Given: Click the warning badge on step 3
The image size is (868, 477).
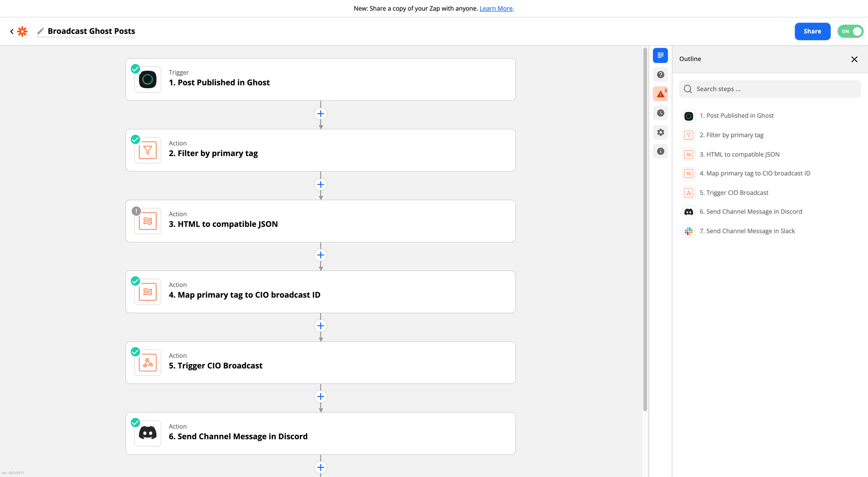Looking at the screenshot, I should (x=136, y=211).
